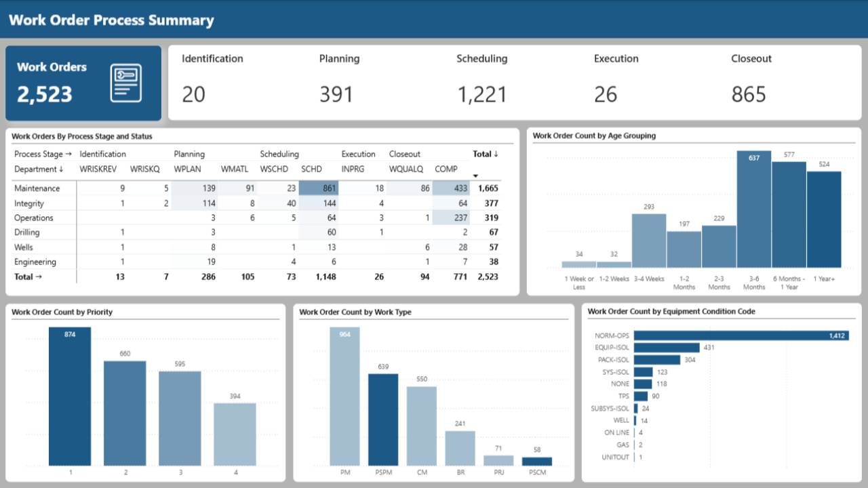Select the Identification KPI value 20

coord(193,94)
